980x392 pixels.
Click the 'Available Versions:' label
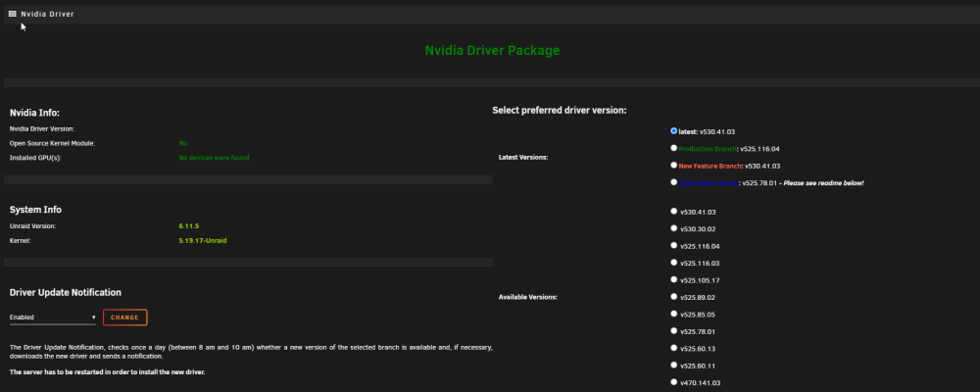click(528, 297)
